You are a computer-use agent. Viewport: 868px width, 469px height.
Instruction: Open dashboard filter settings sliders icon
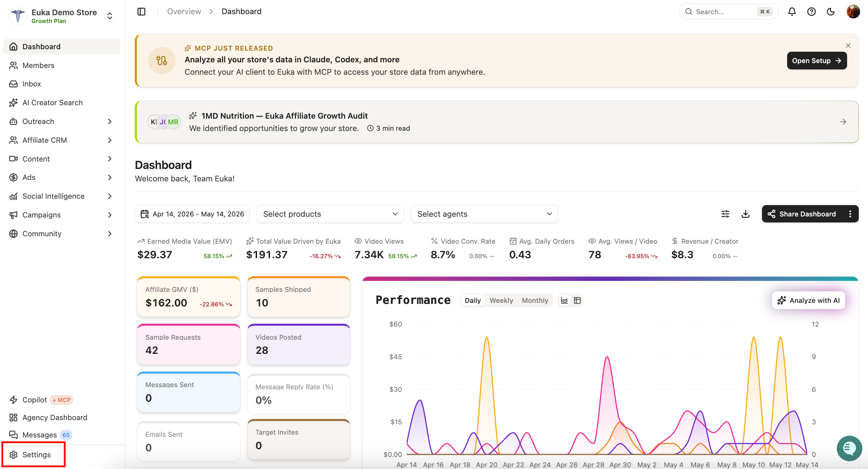click(725, 214)
